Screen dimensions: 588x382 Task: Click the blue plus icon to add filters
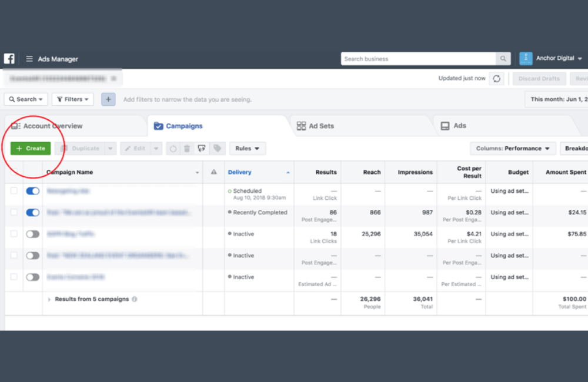click(108, 99)
